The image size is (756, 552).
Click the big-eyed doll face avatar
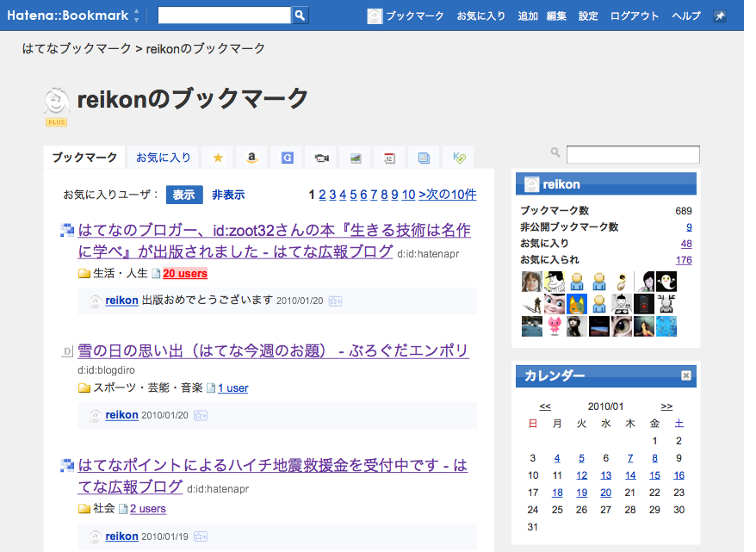(x=555, y=304)
